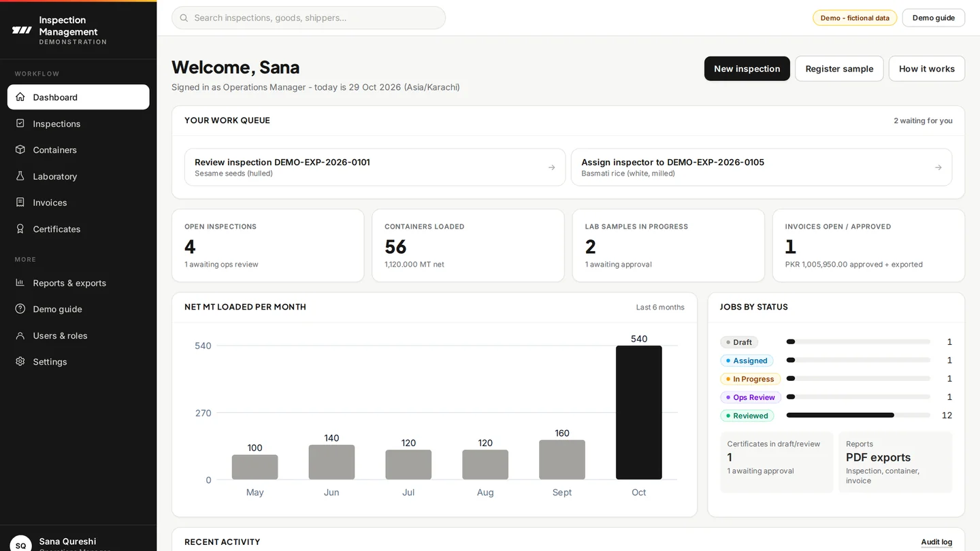Click arrow on Assign inspector DEMO-EXP-2026-0105 card

[x=938, y=167]
